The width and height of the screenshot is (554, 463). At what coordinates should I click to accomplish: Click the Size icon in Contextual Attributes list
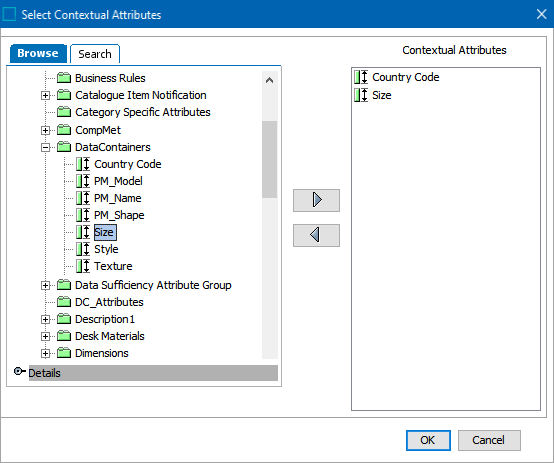click(361, 95)
